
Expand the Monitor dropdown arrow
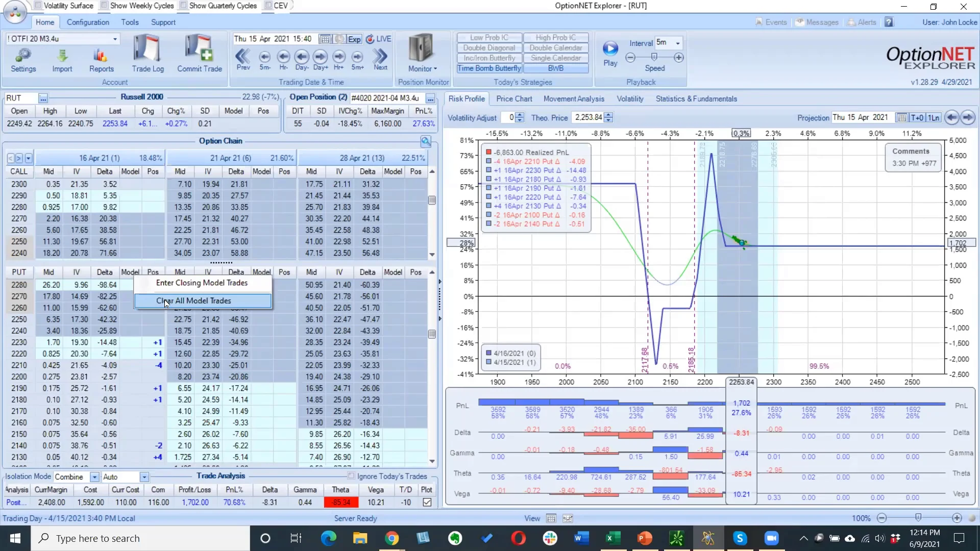(x=435, y=69)
